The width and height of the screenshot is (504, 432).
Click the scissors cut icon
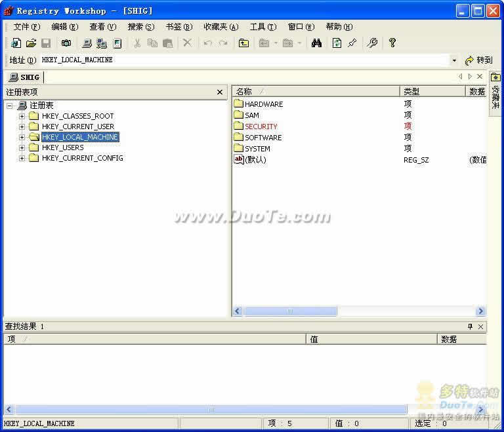pos(137,43)
